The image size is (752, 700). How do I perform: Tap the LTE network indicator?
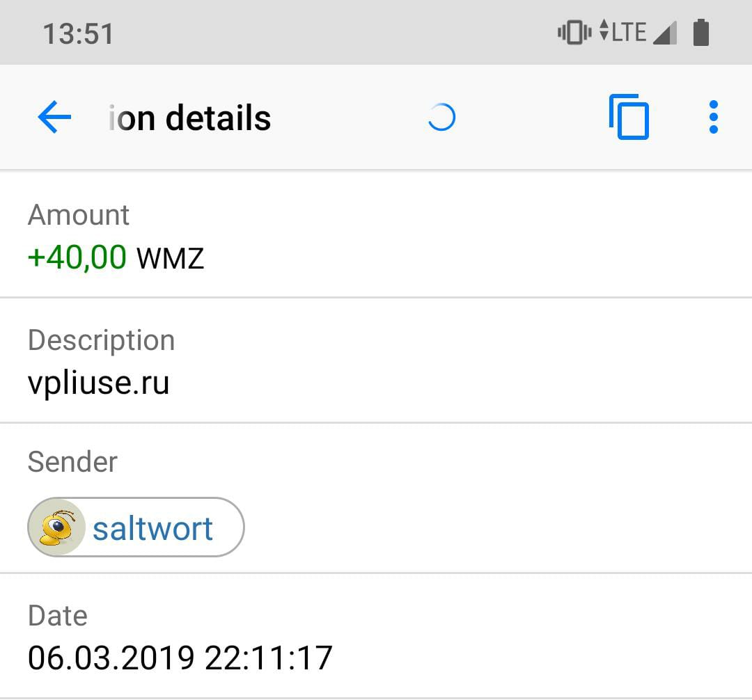[x=623, y=32]
